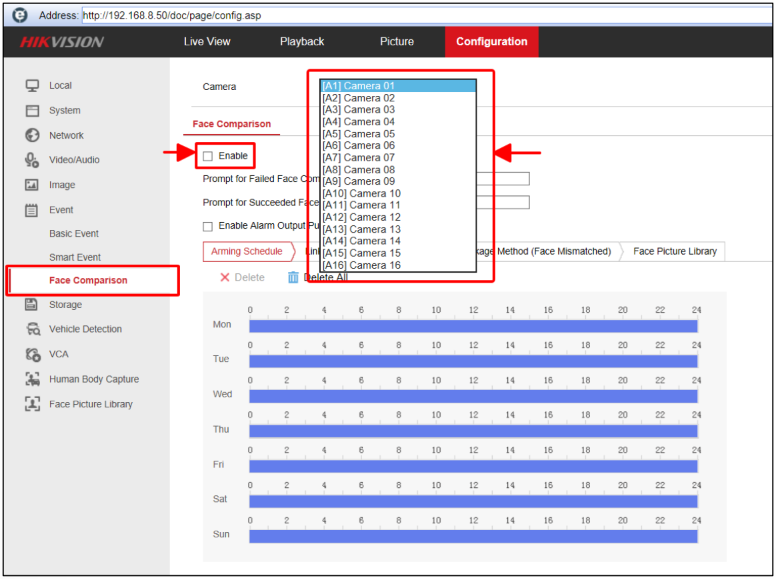Enable the Face Comparison checkbox

pos(208,156)
